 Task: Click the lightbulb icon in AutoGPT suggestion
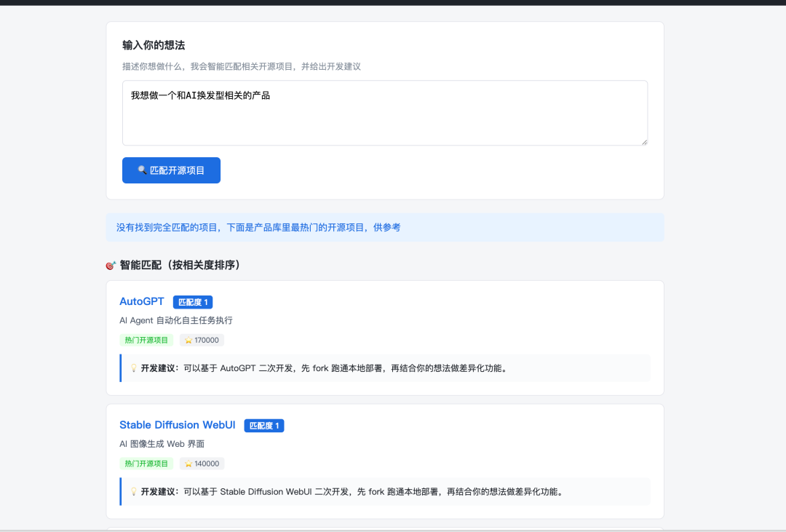point(134,368)
